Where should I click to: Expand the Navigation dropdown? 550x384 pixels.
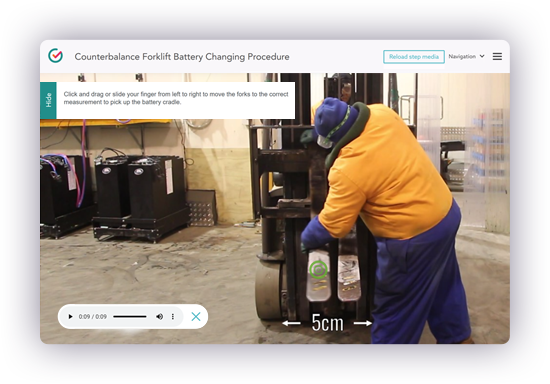466,56
